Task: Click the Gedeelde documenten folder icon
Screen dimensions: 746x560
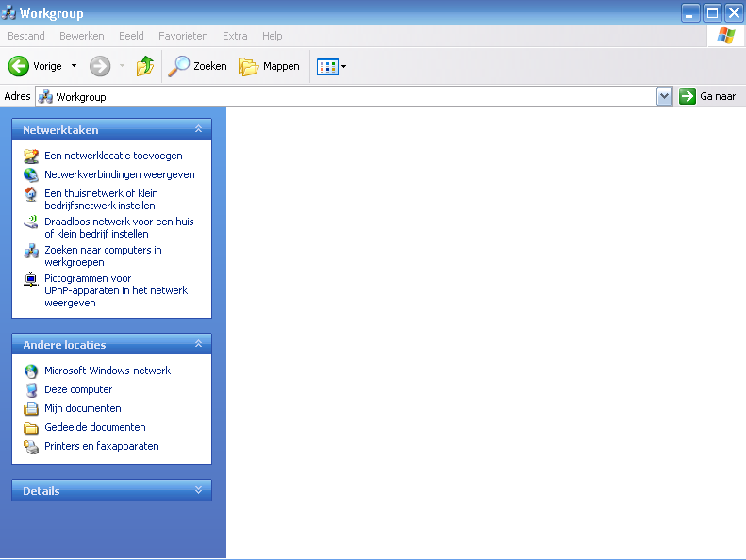Action: coord(31,428)
